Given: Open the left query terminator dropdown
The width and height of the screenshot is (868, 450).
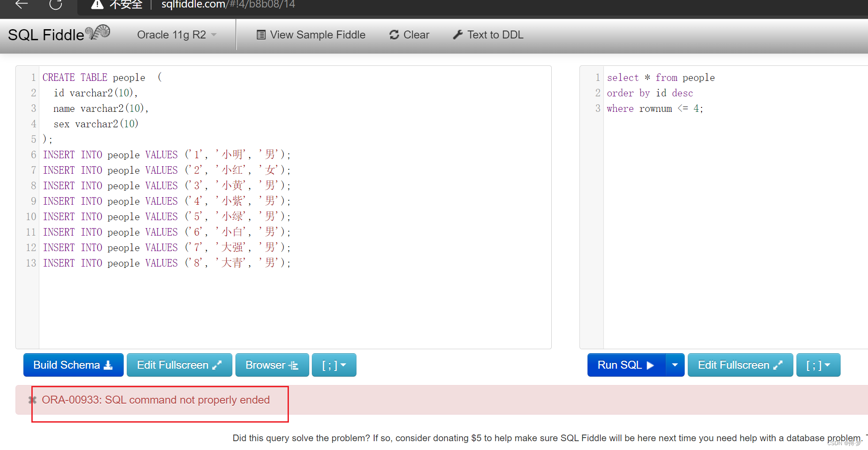Looking at the screenshot, I should coord(334,365).
